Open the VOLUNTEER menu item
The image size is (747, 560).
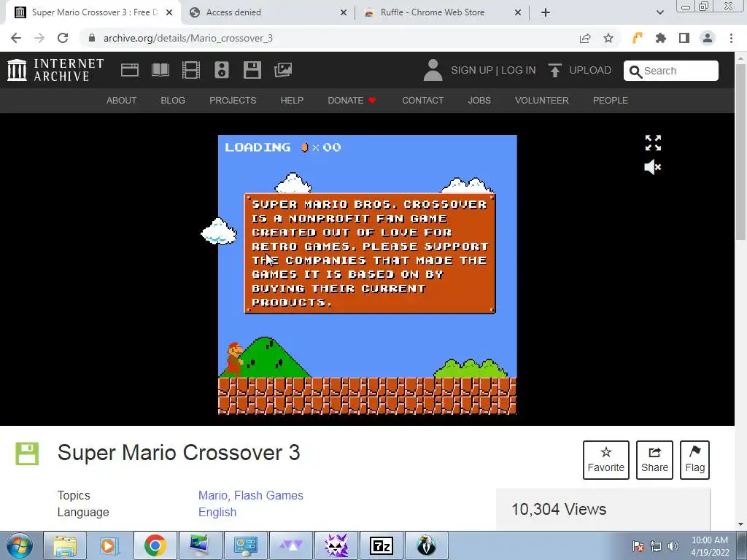coord(542,101)
